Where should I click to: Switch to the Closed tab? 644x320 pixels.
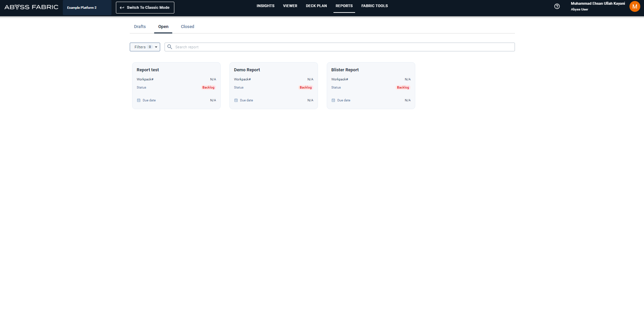pos(187,27)
